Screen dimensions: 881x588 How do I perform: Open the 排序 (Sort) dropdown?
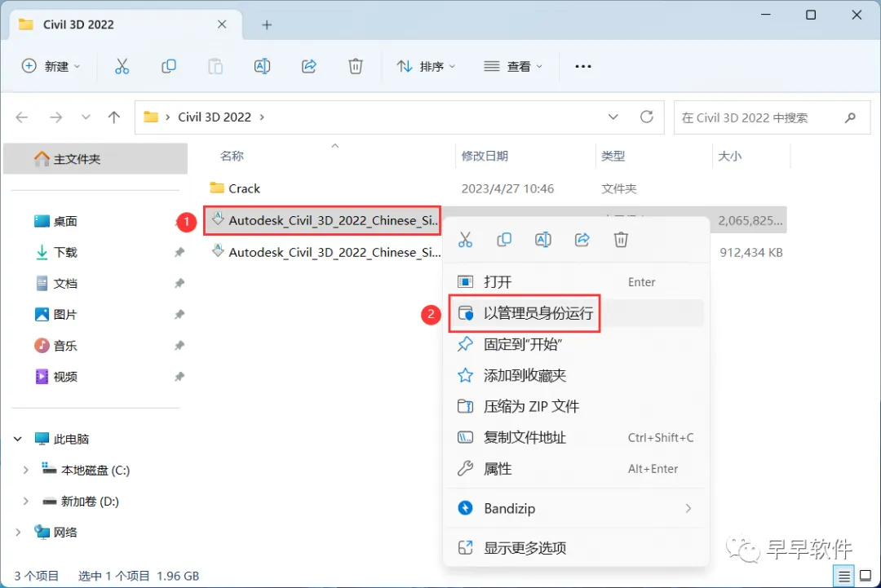(426, 66)
